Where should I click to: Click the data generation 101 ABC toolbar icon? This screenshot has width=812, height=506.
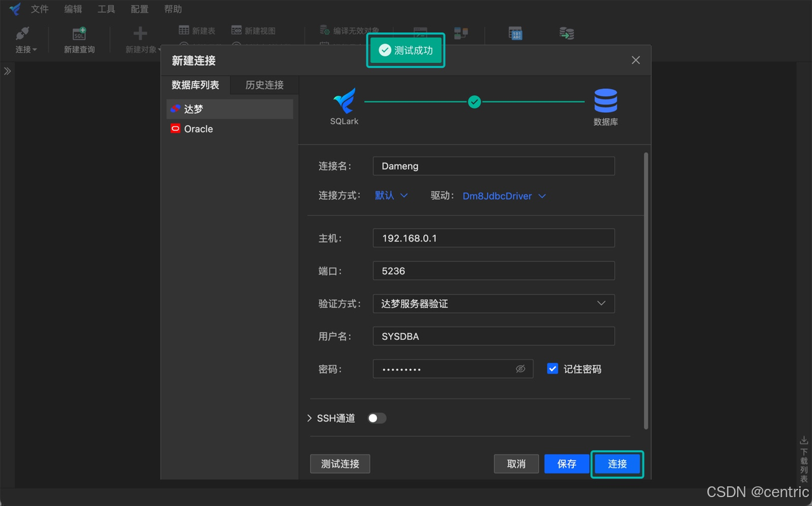coord(516,34)
